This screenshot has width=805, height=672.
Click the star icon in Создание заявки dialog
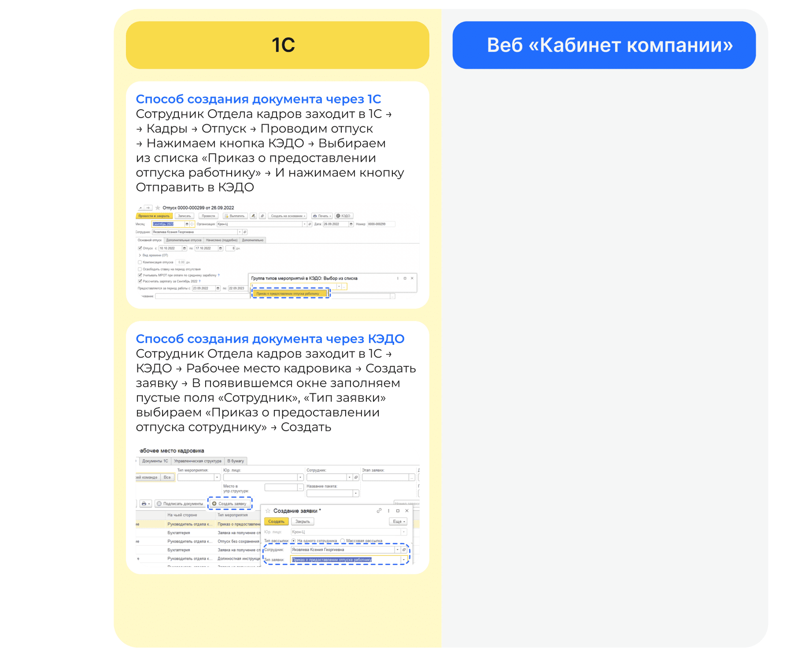click(268, 511)
